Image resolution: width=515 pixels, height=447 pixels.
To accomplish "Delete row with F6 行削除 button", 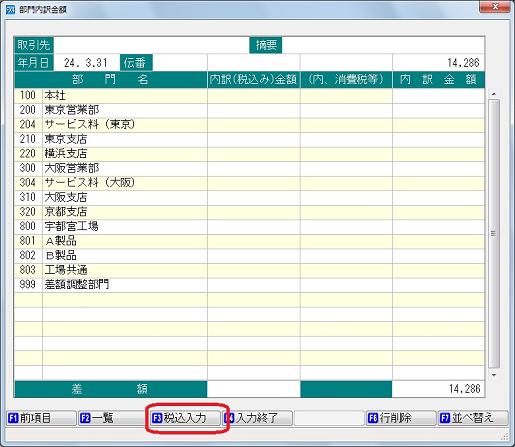I will (x=401, y=418).
